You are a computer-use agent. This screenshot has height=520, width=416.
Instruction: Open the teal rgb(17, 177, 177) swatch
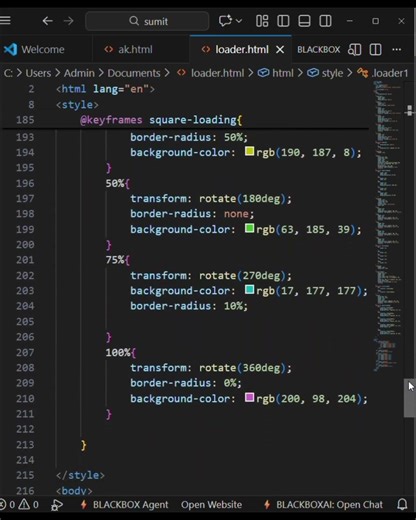(249, 289)
